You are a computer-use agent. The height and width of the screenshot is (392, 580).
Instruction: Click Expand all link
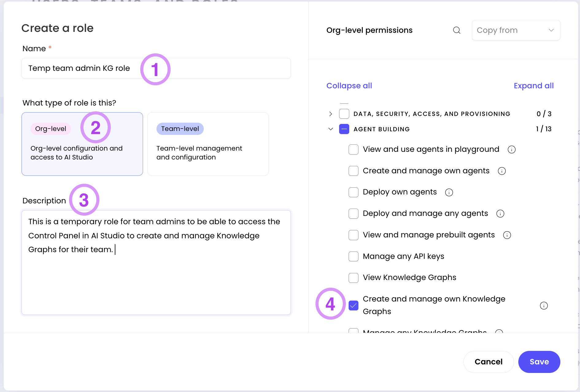tap(534, 86)
